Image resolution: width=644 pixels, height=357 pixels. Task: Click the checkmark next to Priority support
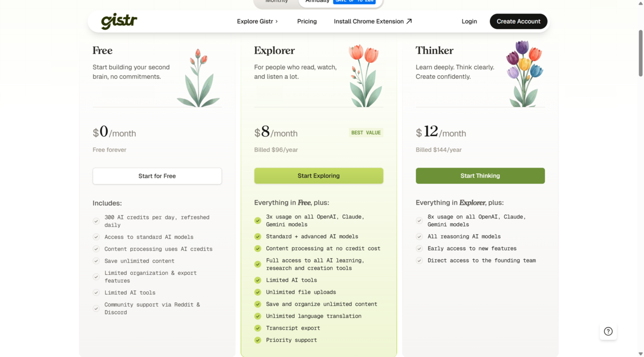(x=258, y=340)
